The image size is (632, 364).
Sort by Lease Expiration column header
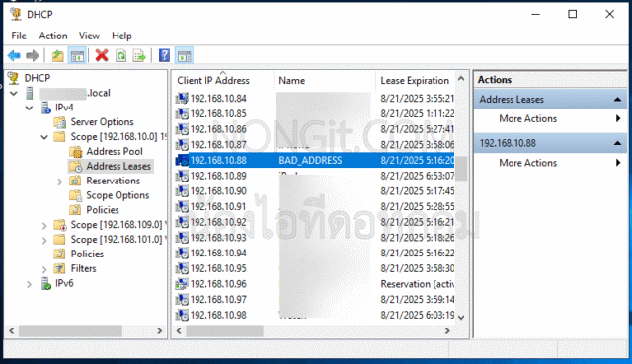(415, 81)
